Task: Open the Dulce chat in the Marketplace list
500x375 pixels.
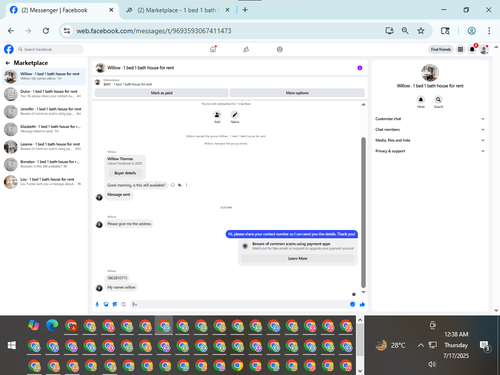Action: [x=44, y=94]
